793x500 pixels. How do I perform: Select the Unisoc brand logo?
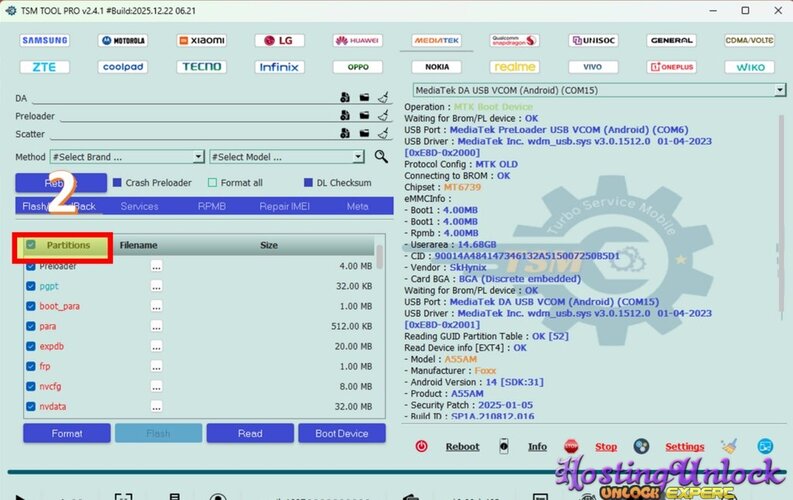(593, 40)
